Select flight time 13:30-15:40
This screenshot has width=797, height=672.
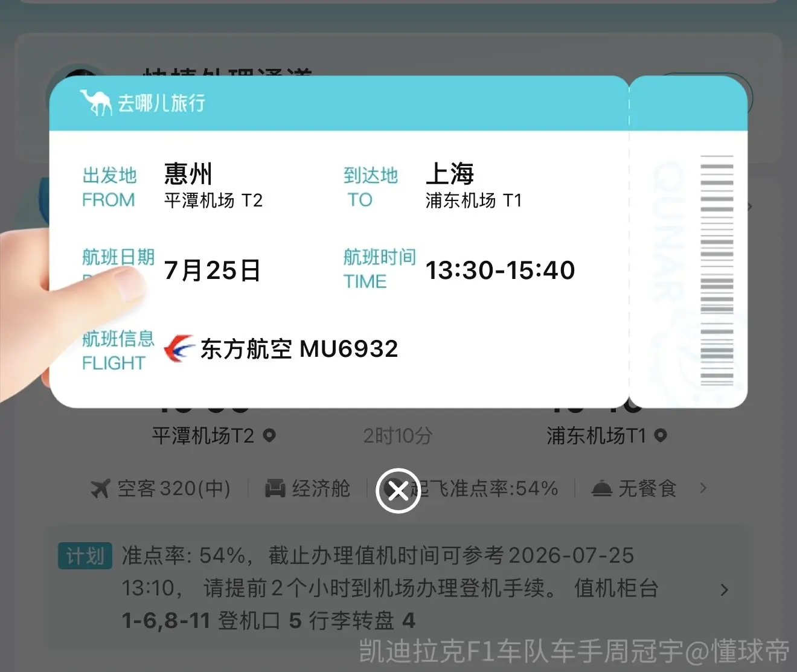point(500,270)
